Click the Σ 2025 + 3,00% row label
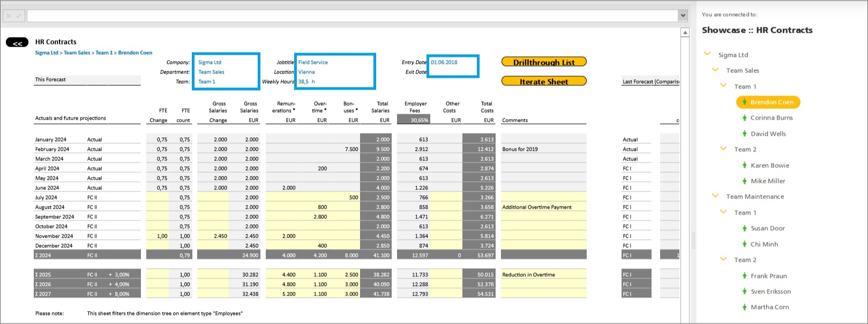The image size is (868, 324). click(87, 275)
